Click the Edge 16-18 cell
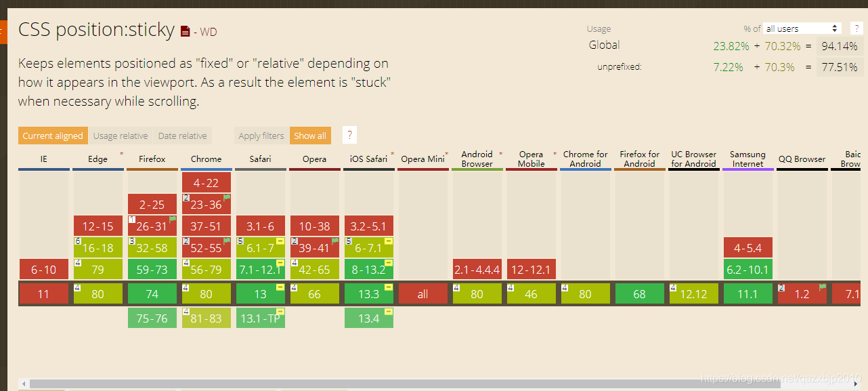 pos(98,247)
